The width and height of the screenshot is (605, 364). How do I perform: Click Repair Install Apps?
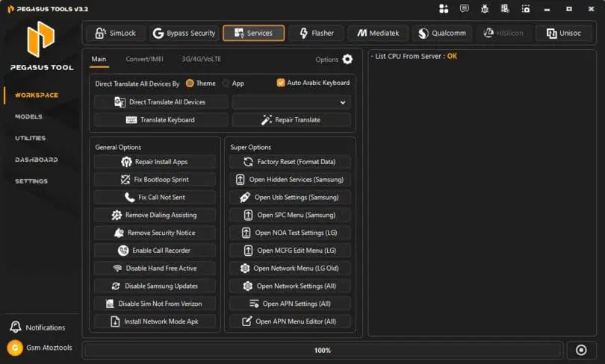pos(155,162)
